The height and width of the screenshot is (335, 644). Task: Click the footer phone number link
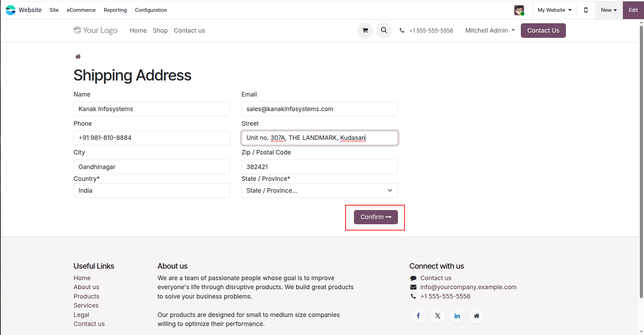pos(446,296)
